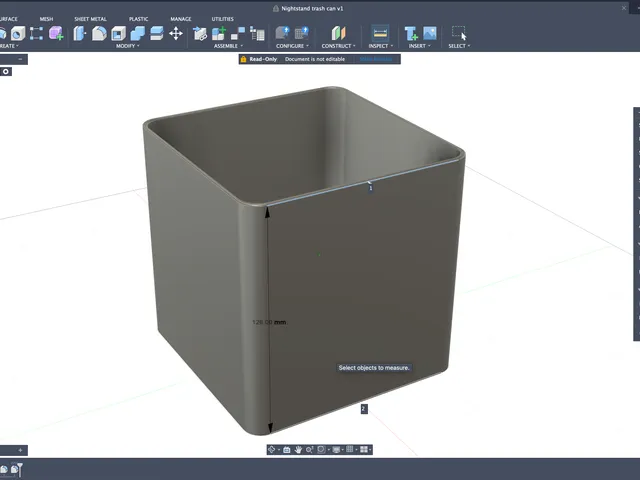
Task: Click the Split Body icon
Action: click(156, 33)
